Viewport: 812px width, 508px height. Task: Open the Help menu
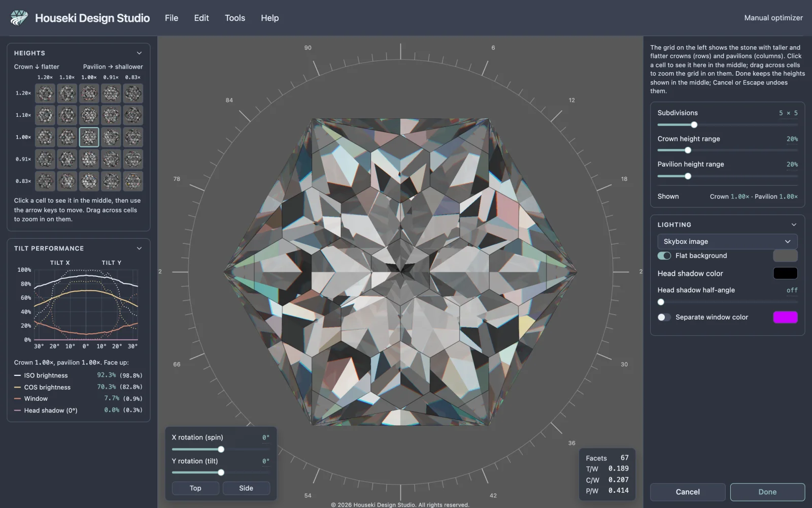[270, 18]
